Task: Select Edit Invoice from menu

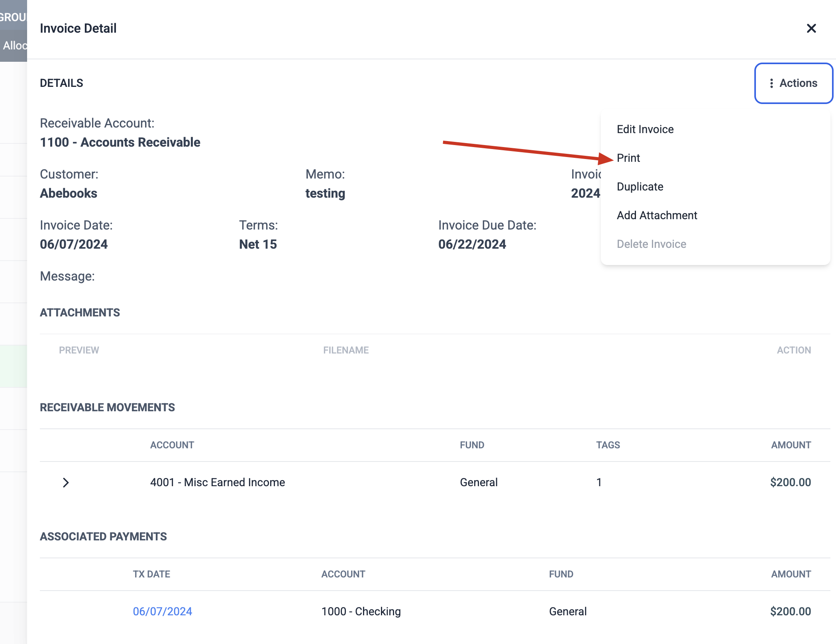Action: [x=645, y=129]
